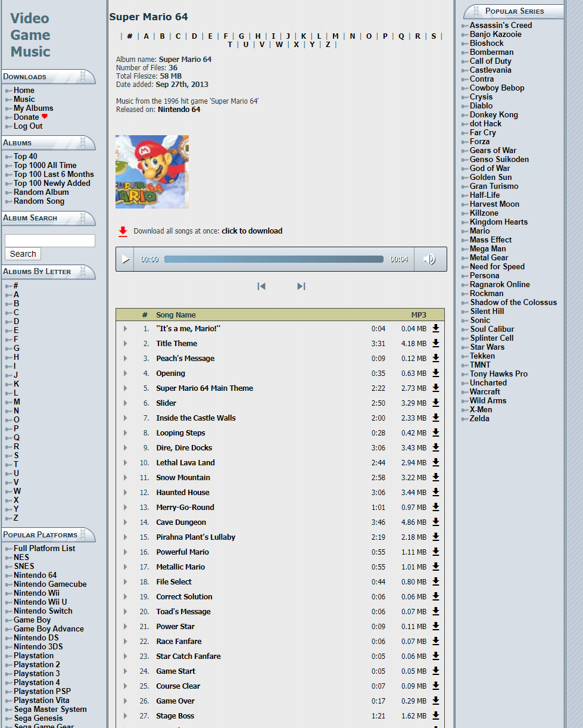Skip to the next track
This screenshot has height=728, width=583.
(x=301, y=286)
